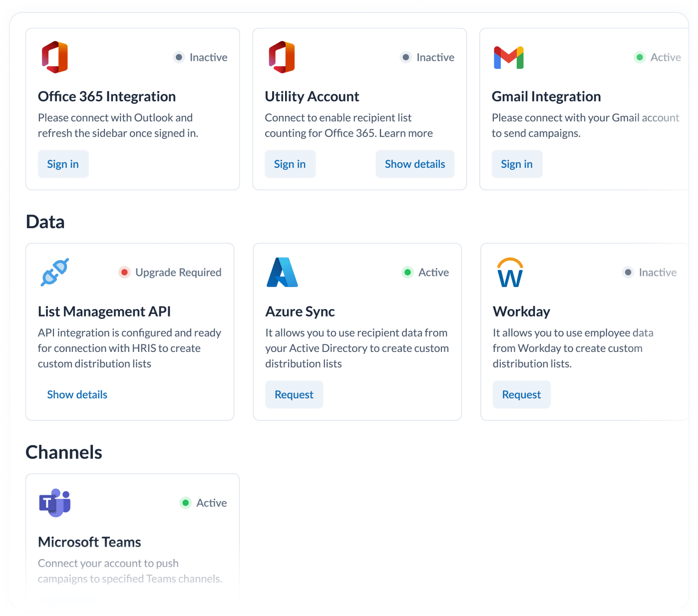The width and height of the screenshot is (698, 616).
Task: Click the Gmail 'Please connect with your Gmail account' description
Action: [x=585, y=125]
